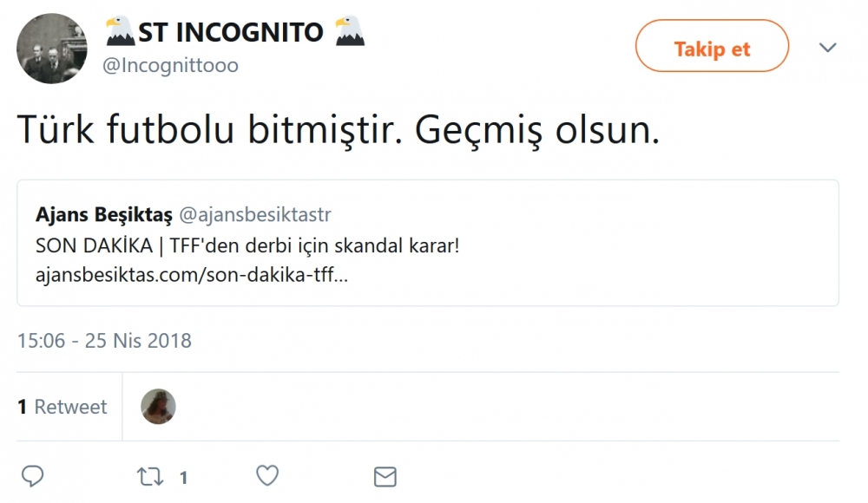This screenshot has width=868, height=503.
Task: View the retweeter's small avatar
Action: [159, 406]
